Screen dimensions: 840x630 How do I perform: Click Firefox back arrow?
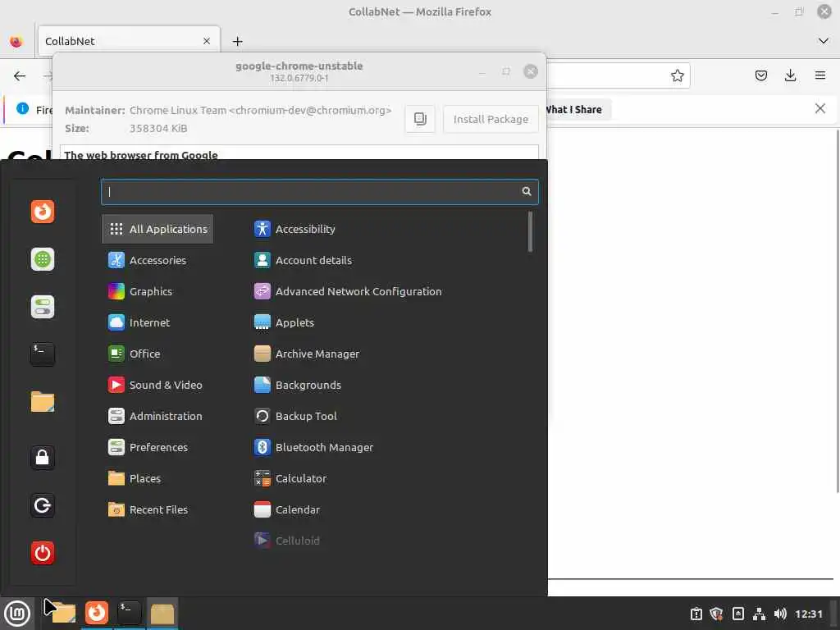coord(20,75)
